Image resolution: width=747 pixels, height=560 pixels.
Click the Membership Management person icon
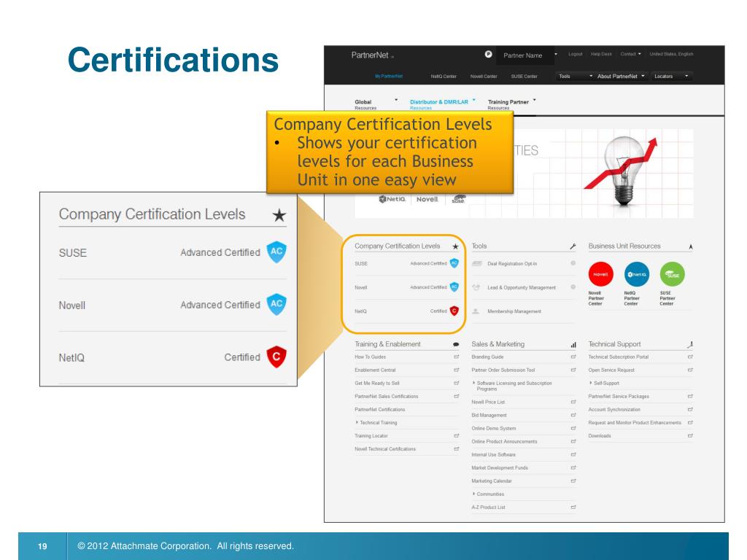(x=476, y=311)
